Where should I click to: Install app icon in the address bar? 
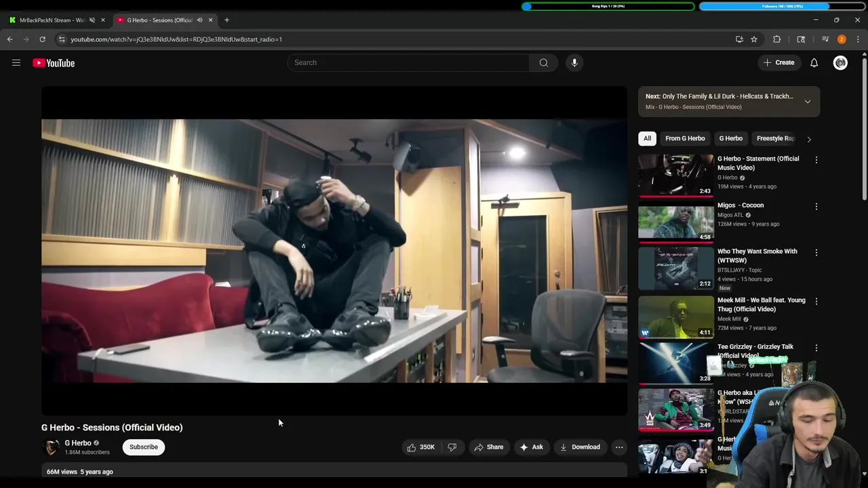(x=739, y=39)
